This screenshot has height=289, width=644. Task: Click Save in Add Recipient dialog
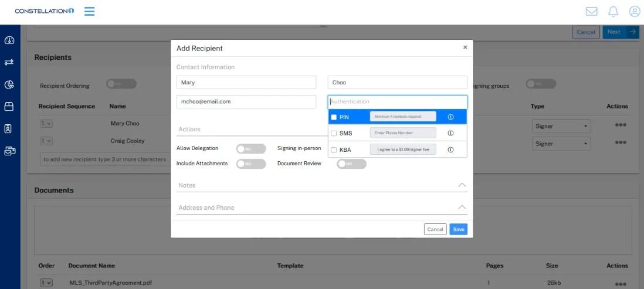(458, 229)
